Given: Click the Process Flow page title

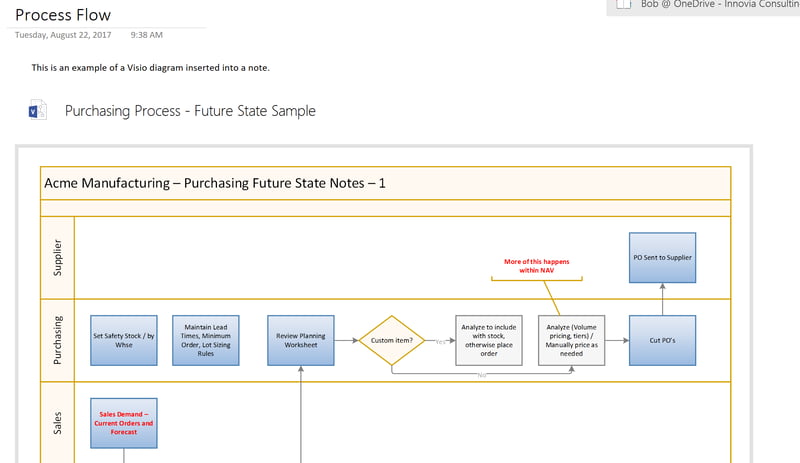Looking at the screenshot, I should coord(63,15).
